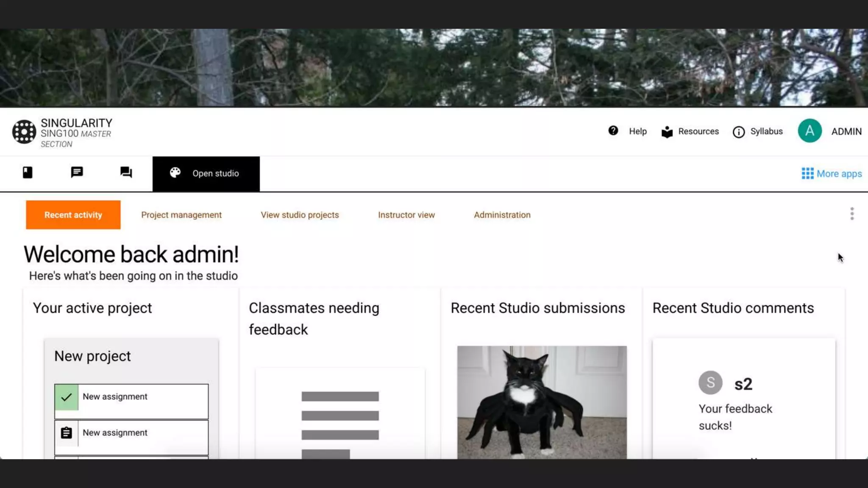Switch to the Project management tab
Viewport: 868px width, 488px height.
pos(181,215)
